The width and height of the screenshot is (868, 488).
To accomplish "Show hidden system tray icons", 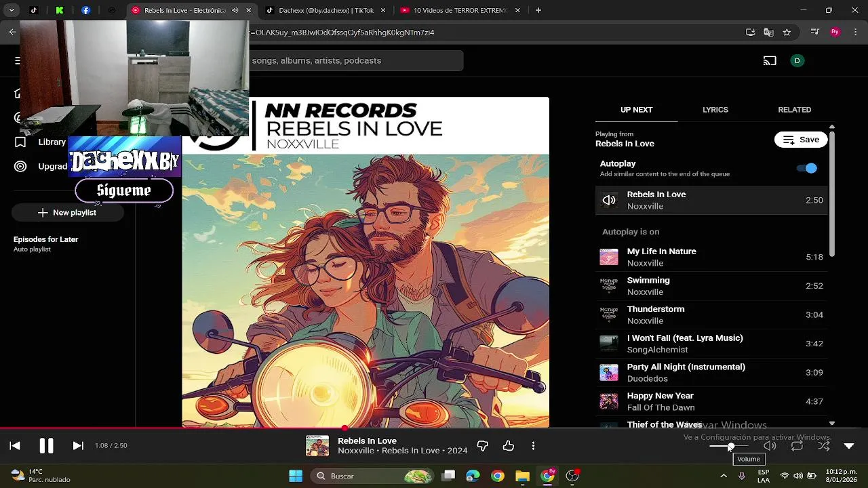I will tap(724, 476).
